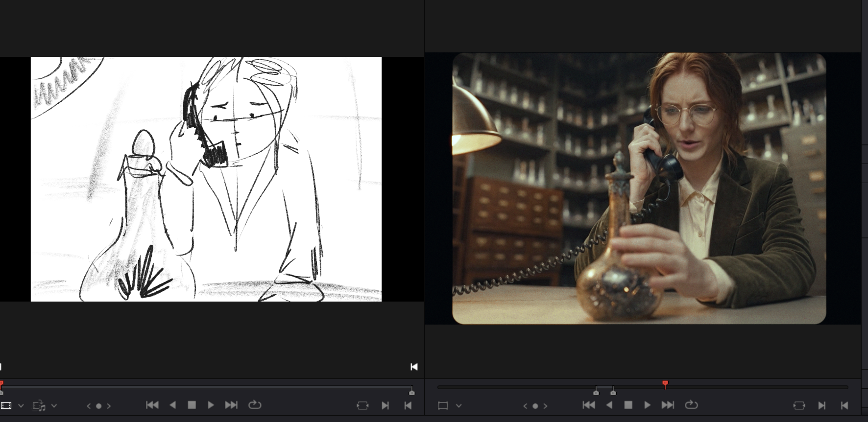Stop playback in the timeline viewer
Viewport: 868px width, 422px height.
pyautogui.click(x=628, y=405)
